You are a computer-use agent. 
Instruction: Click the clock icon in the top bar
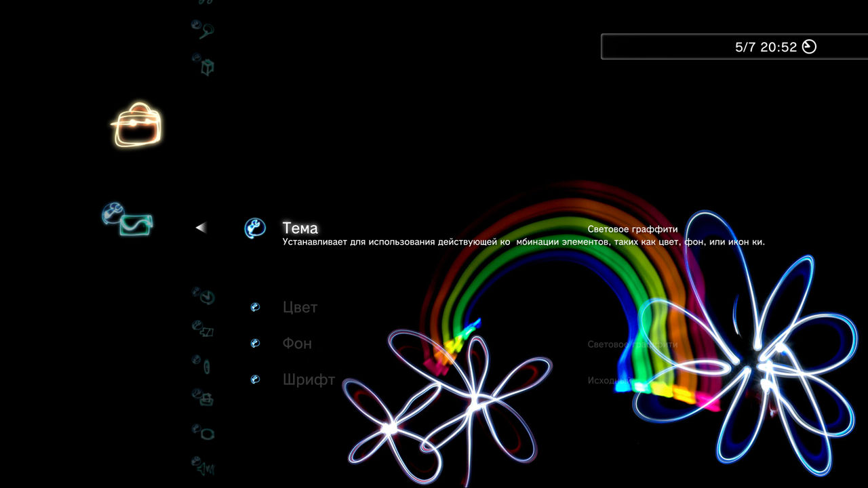[809, 47]
